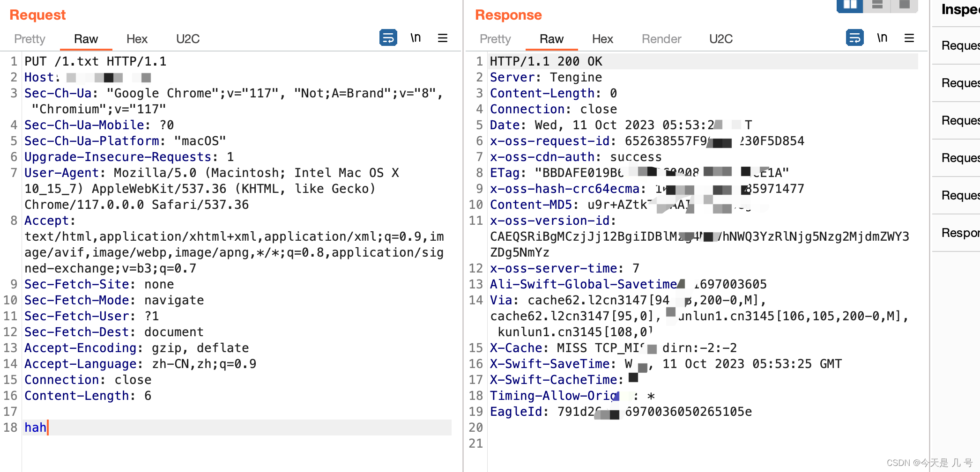Click the request line 'PUT /1.txt HTTP/1.1'
The height and width of the screenshot is (472, 980).
pyautogui.click(x=96, y=61)
